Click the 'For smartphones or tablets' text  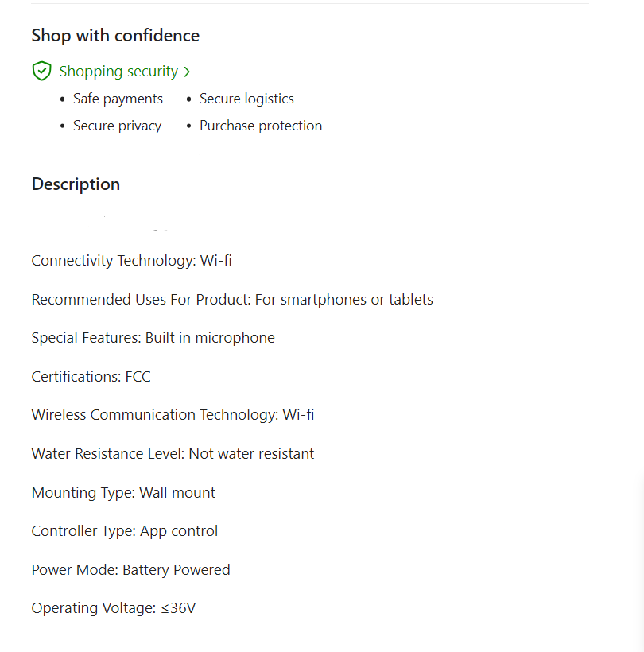point(345,300)
